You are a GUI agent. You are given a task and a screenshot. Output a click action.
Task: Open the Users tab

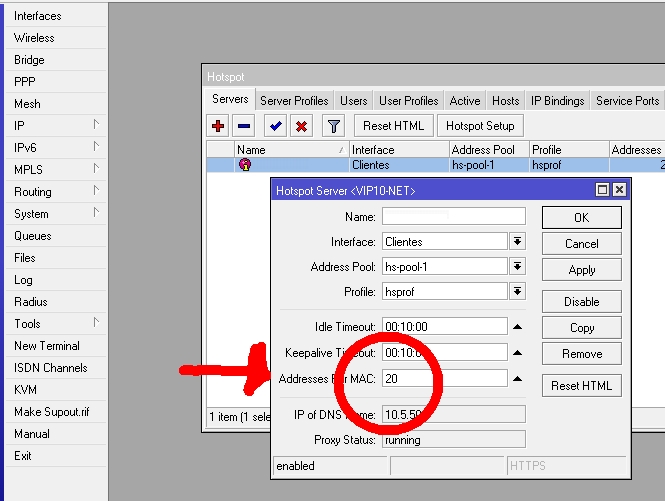354,101
